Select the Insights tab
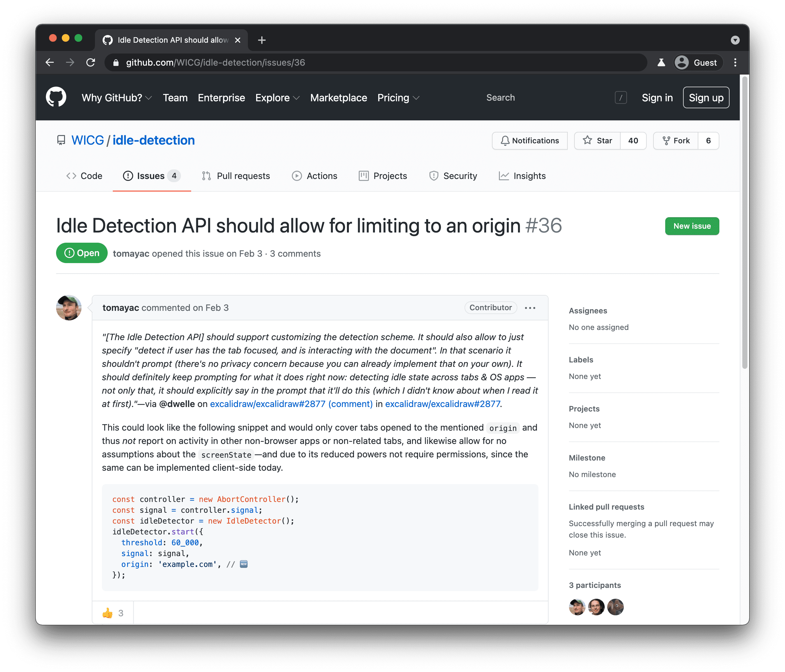785x672 pixels. click(x=529, y=176)
